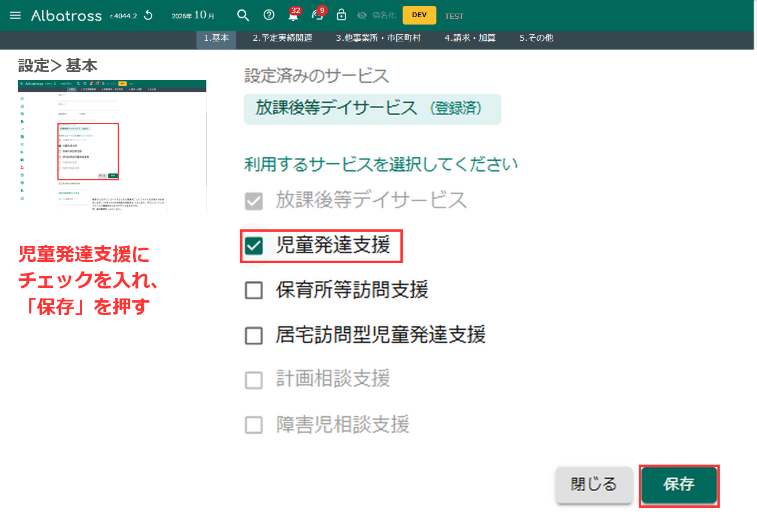Viewport: 757px width, 532px height.
Task: Uncheck the 児童発達支援 checkbox
Action: point(254,246)
